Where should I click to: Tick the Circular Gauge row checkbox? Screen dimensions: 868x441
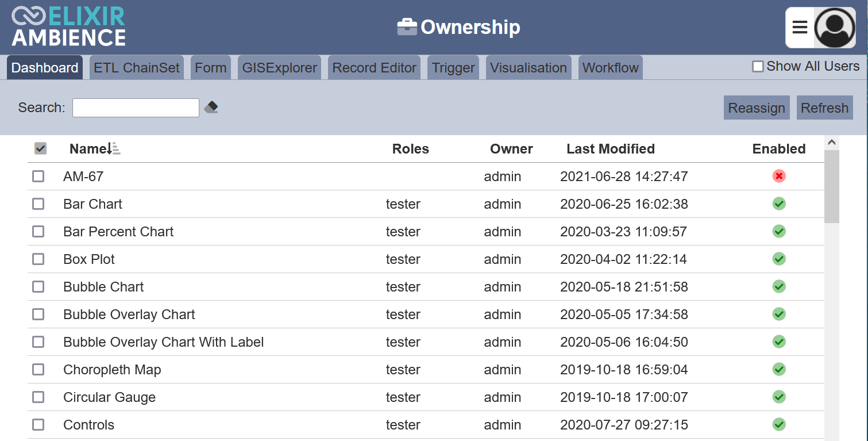pos(38,397)
